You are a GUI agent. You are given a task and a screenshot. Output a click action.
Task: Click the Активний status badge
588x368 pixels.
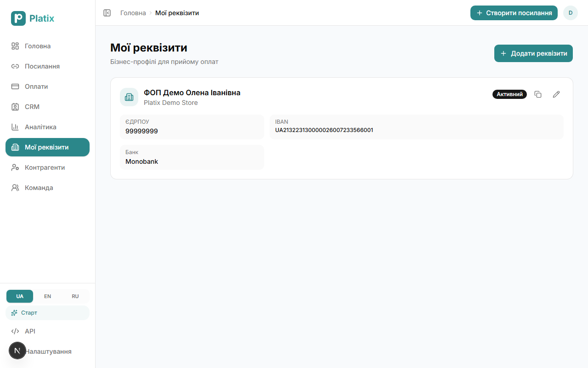click(x=509, y=94)
